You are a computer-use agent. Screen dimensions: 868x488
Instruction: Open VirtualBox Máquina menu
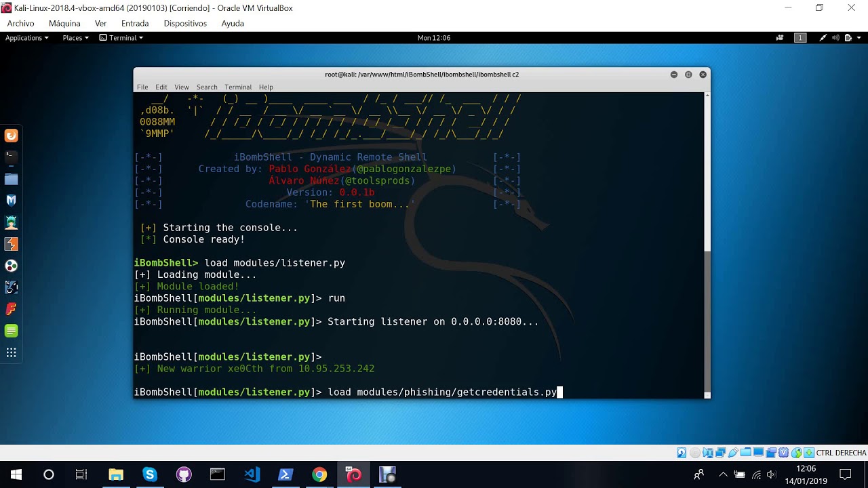click(64, 23)
